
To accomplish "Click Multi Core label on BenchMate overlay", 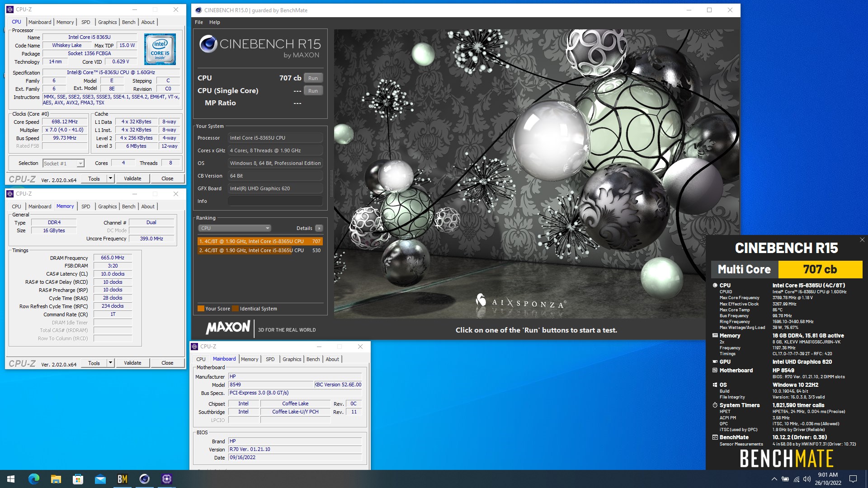I will coord(744,269).
